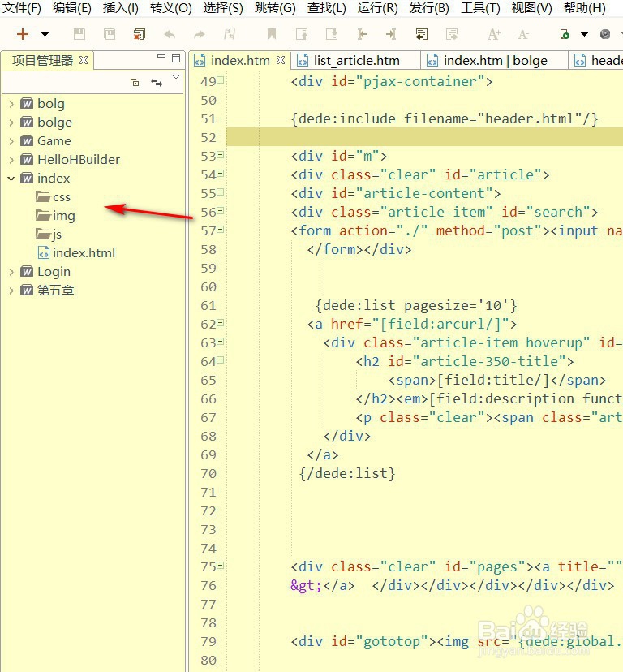Click the Save All icon
Screen dimensions: 623x672
point(110,34)
